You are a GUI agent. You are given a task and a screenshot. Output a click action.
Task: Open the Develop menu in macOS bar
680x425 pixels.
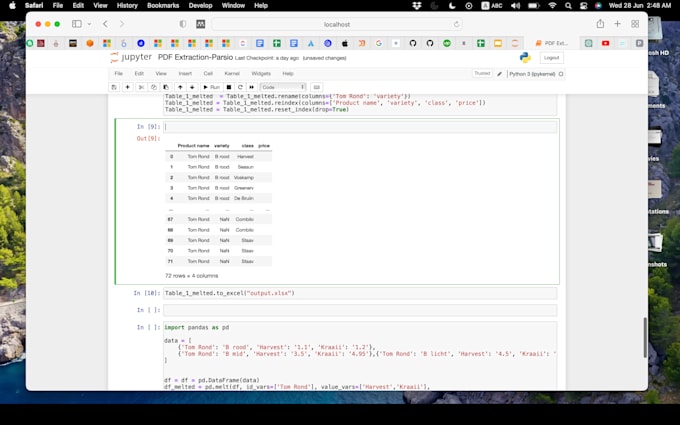click(x=200, y=5)
